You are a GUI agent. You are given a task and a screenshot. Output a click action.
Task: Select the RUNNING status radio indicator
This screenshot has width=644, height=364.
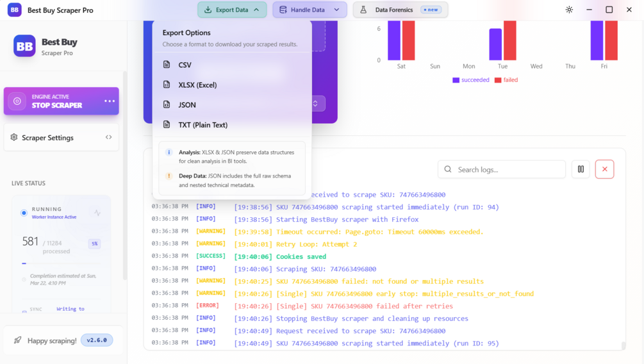pos(24,213)
